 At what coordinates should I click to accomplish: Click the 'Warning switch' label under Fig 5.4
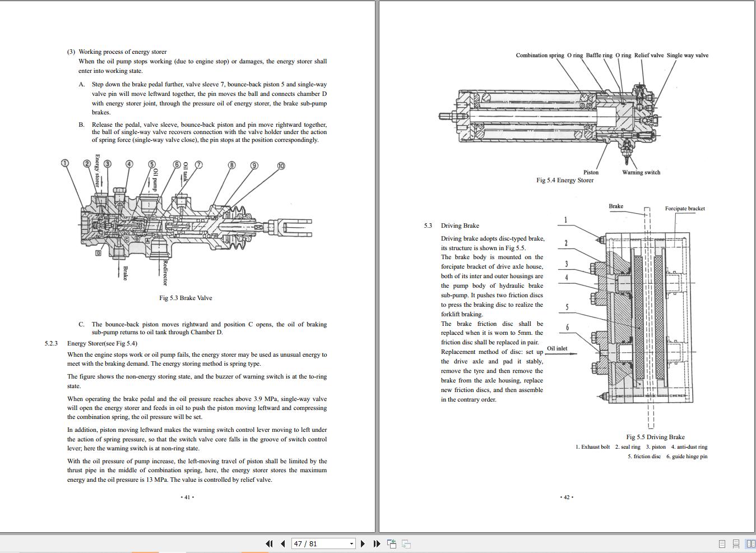[x=641, y=172]
